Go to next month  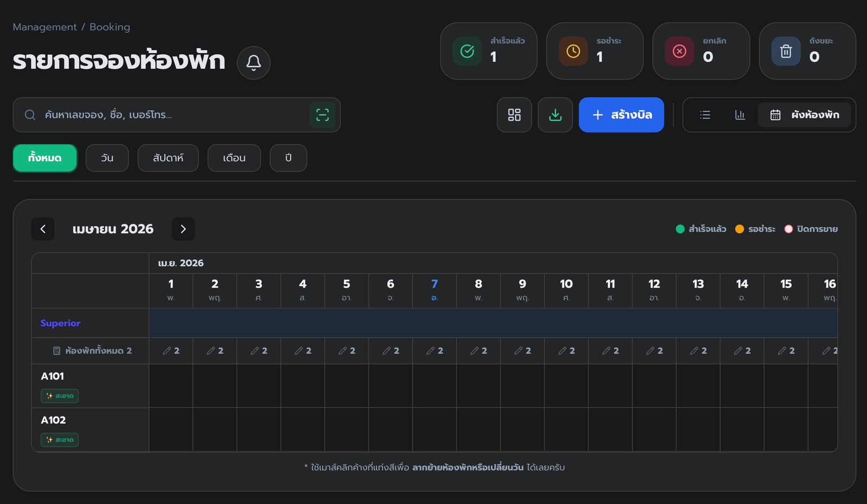tap(183, 229)
